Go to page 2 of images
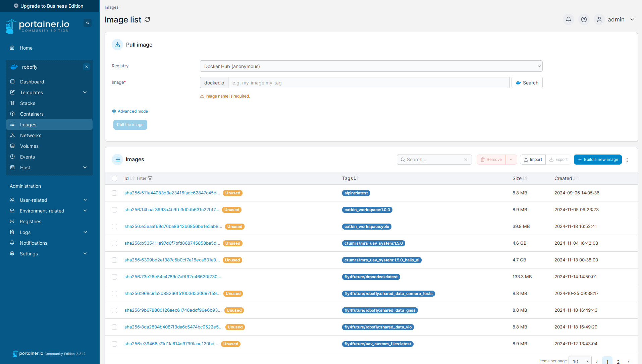 point(618,361)
